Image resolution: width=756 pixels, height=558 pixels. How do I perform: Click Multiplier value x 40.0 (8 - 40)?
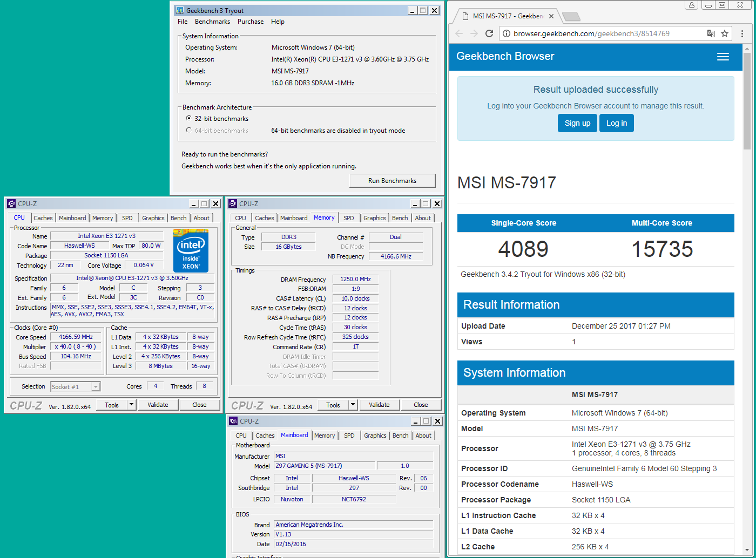click(76, 346)
